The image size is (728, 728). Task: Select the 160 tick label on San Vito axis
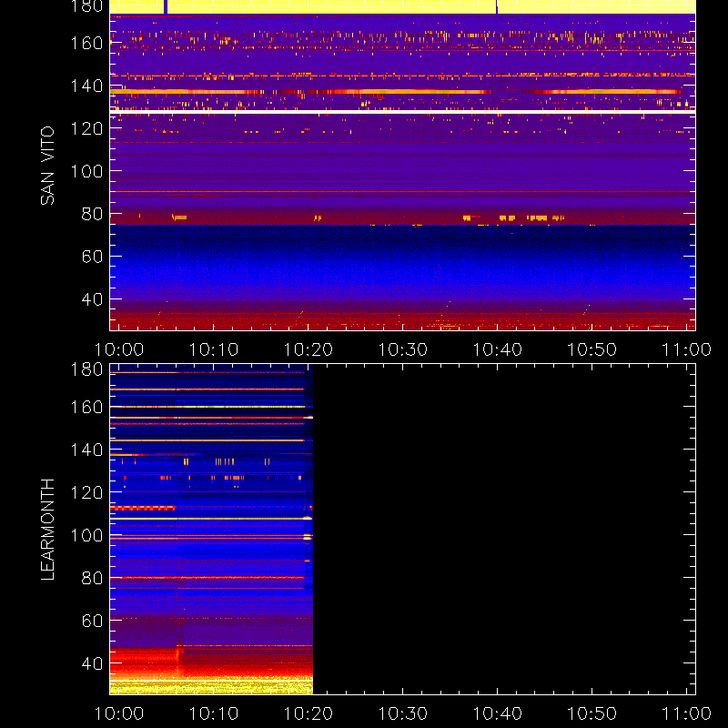point(86,43)
